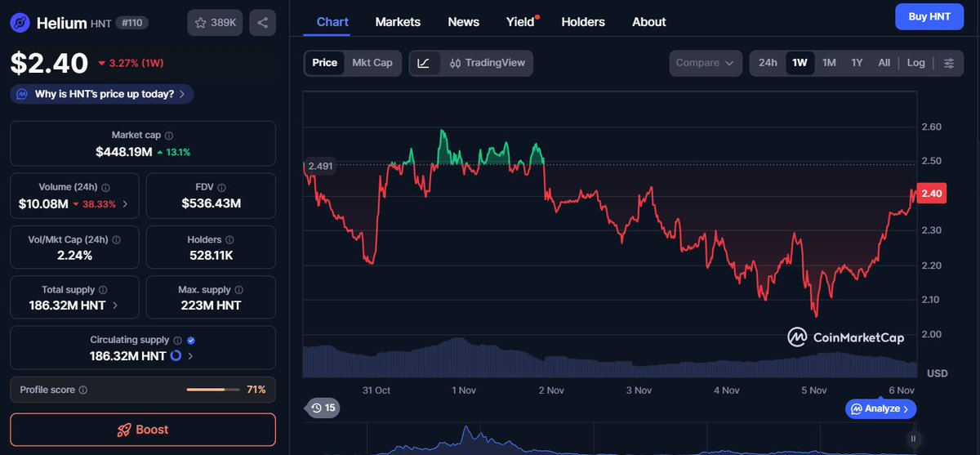Select the line chart type icon
Image resolution: width=980 pixels, height=455 pixels.
pyautogui.click(x=424, y=63)
